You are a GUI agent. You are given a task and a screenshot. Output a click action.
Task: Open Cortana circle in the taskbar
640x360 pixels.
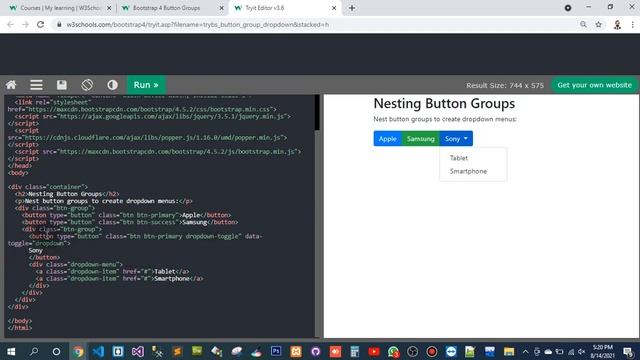pos(56,351)
